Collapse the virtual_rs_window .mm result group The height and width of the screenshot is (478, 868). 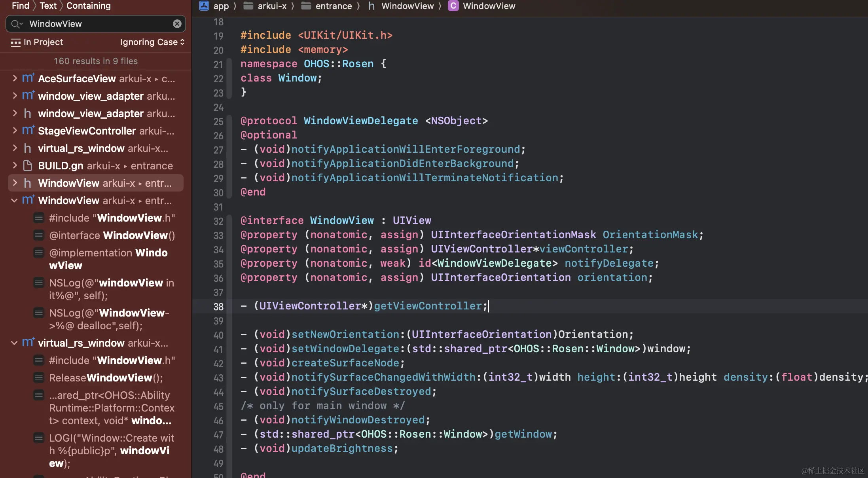(15, 343)
